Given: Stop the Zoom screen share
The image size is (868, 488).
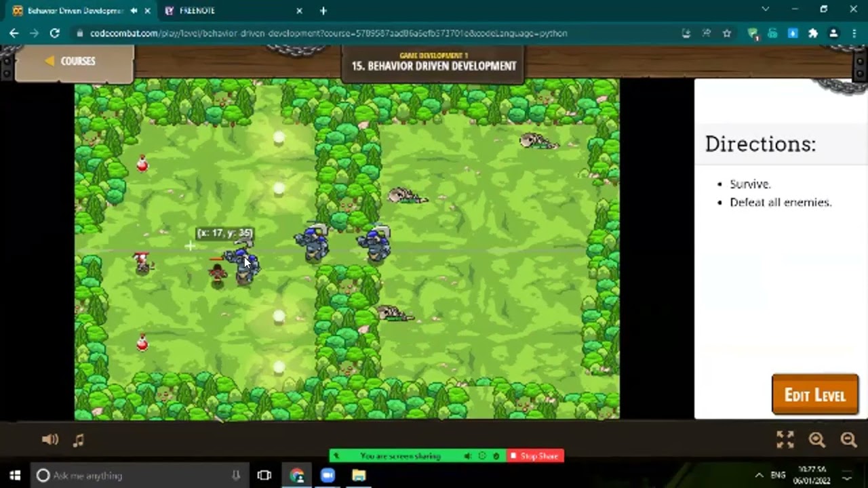Looking at the screenshot, I should tap(535, 456).
